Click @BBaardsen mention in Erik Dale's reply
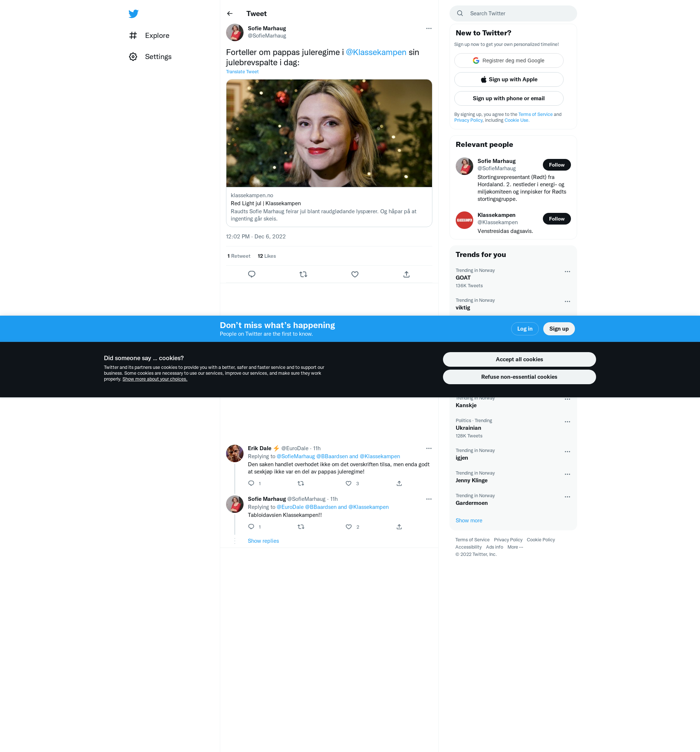 point(332,457)
